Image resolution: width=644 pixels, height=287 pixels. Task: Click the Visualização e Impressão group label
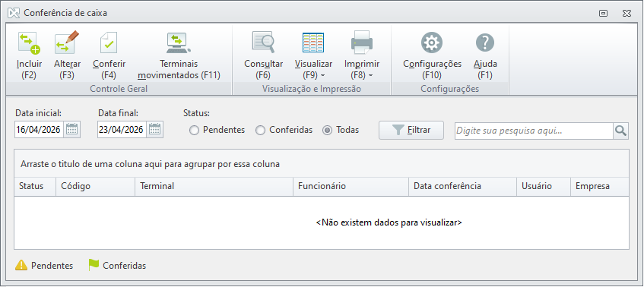click(311, 89)
